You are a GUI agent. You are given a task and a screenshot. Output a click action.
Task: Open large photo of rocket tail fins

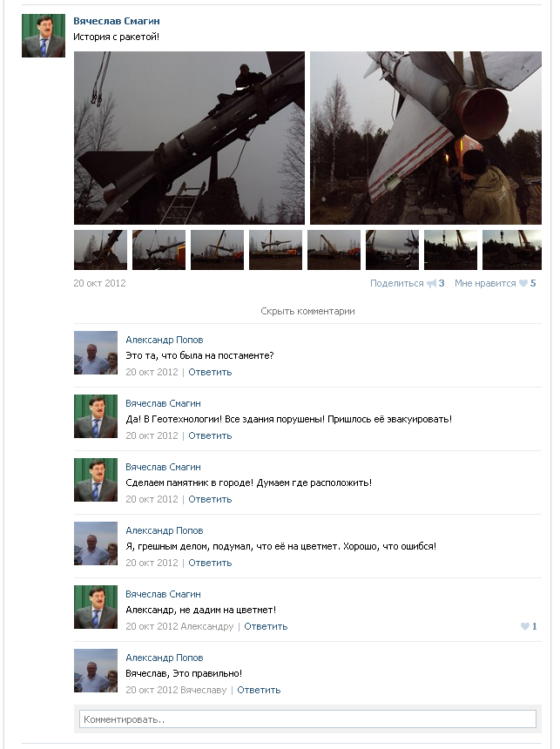(426, 138)
